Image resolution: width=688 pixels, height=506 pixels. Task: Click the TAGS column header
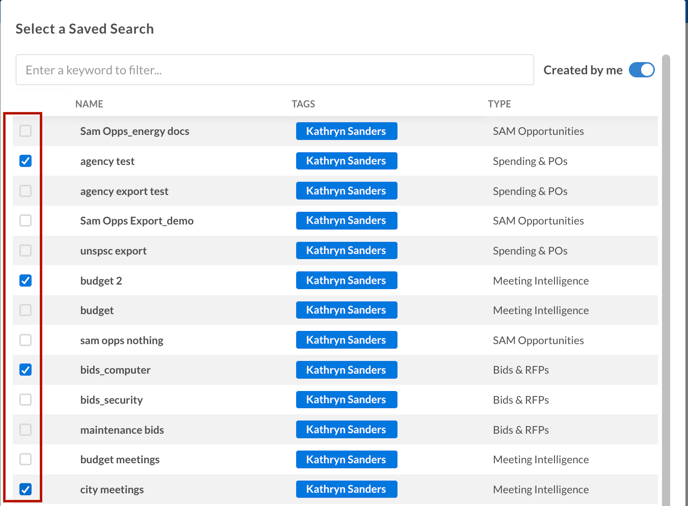[x=303, y=104]
